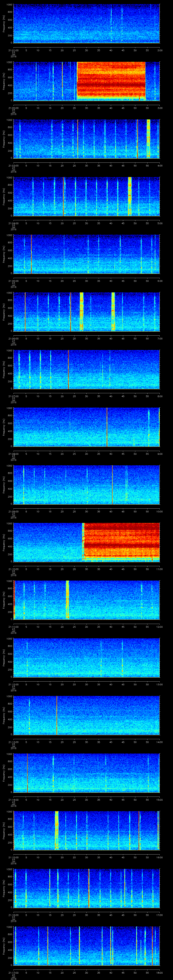Click the 21:04:00 start time label
Viewport: 173px width, 980px height.
(13, 223)
